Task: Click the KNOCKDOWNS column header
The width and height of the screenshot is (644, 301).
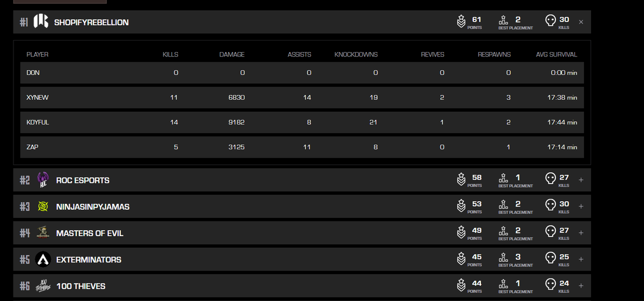Action: 356,55
